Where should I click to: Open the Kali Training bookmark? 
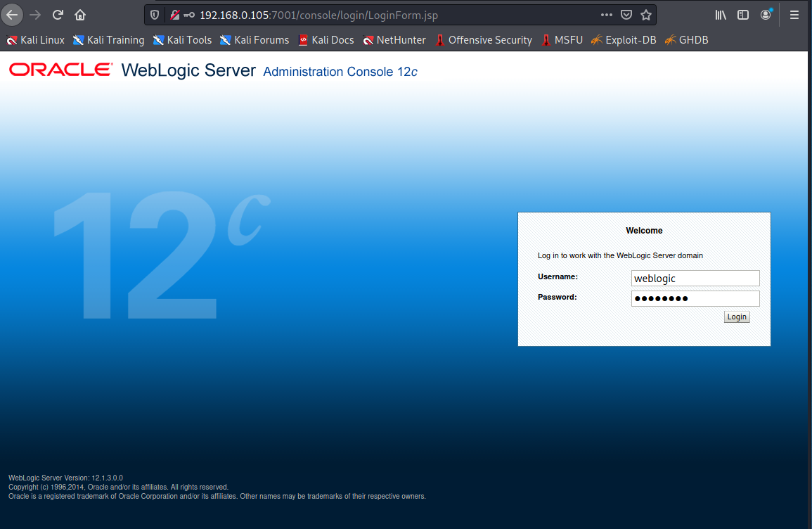109,40
